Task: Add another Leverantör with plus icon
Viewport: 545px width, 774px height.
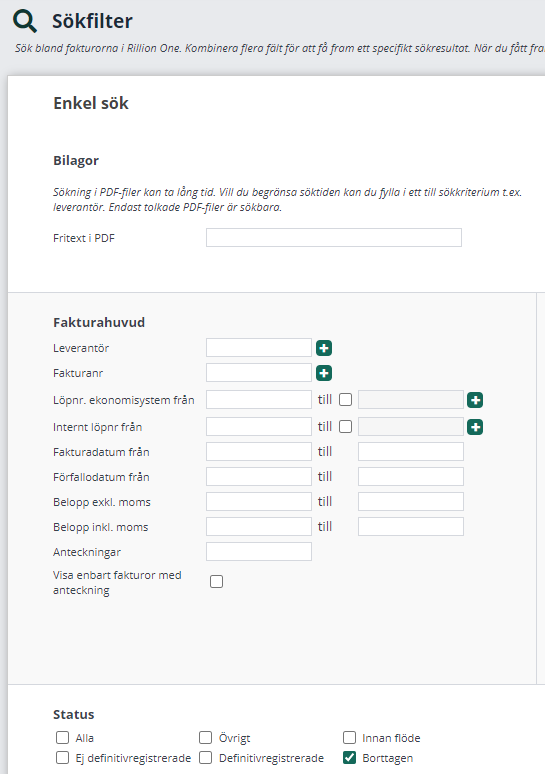Action: [324, 348]
